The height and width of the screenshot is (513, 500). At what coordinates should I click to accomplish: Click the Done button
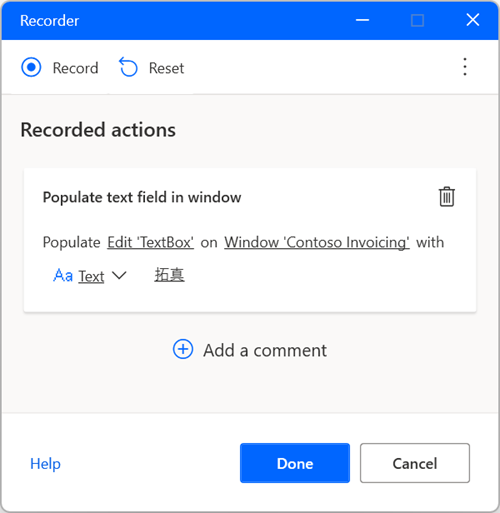pyautogui.click(x=295, y=463)
